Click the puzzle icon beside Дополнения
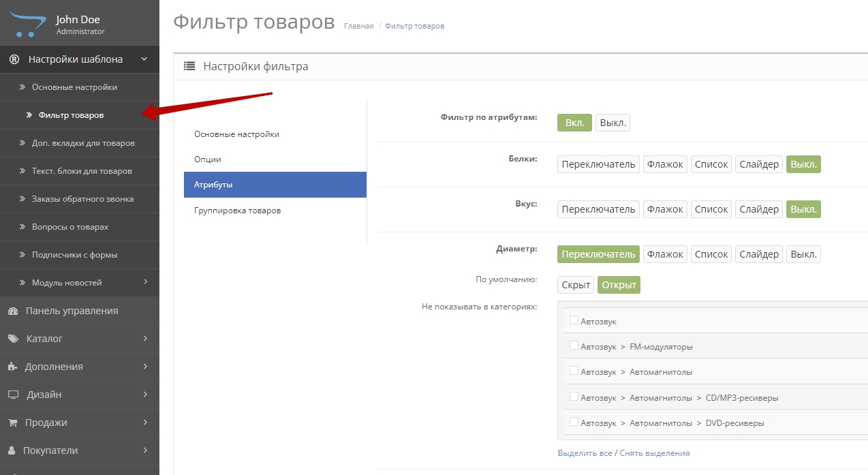This screenshot has height=475, width=868. click(x=13, y=367)
